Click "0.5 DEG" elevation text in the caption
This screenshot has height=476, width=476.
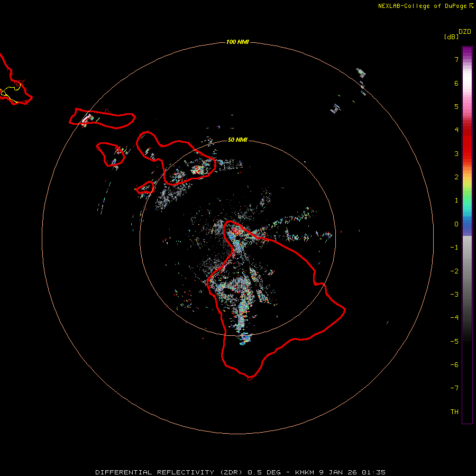coord(264,472)
